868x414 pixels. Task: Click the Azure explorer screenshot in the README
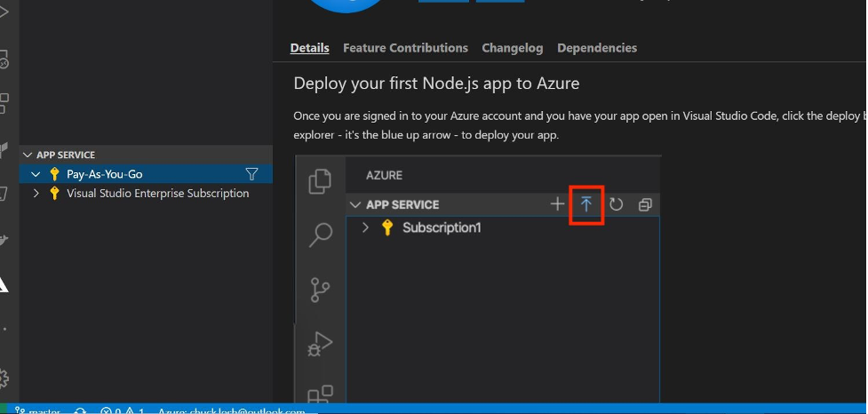coord(478,279)
